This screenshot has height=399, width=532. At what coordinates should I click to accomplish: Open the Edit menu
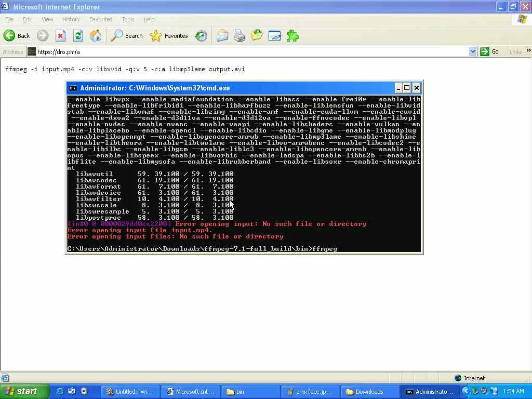(x=27, y=19)
